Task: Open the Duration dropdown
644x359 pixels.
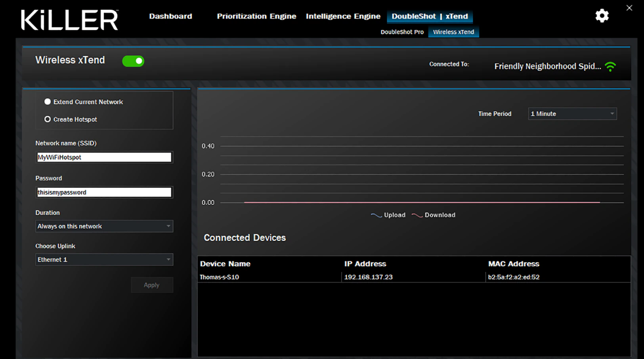Action: coord(104,226)
